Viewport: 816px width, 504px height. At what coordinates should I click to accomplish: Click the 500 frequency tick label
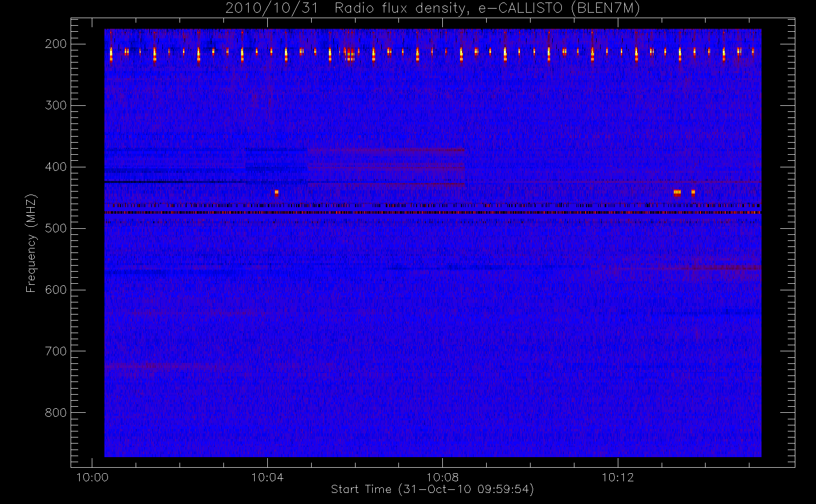[x=56, y=228]
